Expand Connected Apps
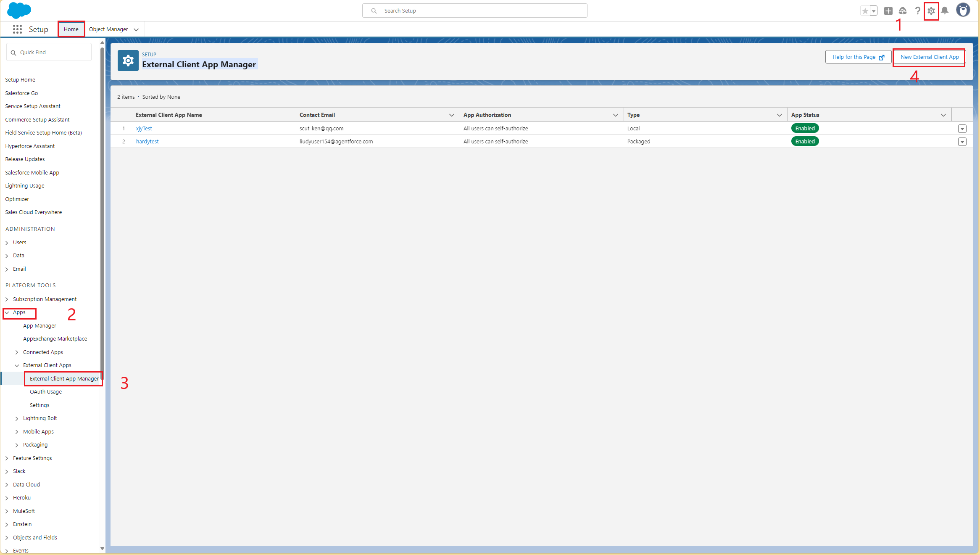This screenshot has height=555, width=980. click(17, 352)
